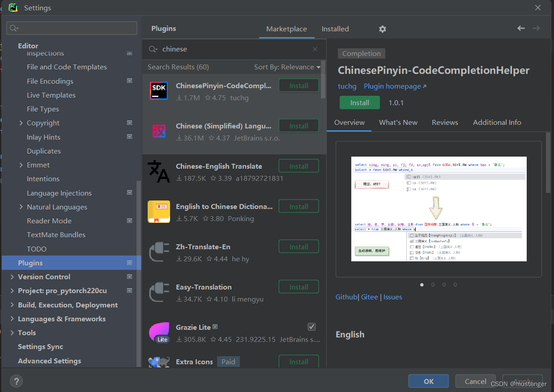Click the English to Chinese Dictionary icon
This screenshot has width=554, height=392.
click(158, 212)
